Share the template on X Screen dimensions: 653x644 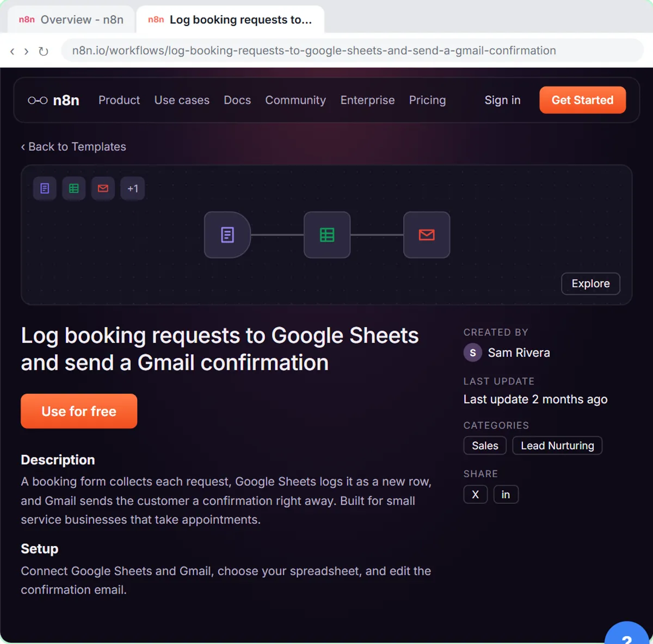coord(476,494)
